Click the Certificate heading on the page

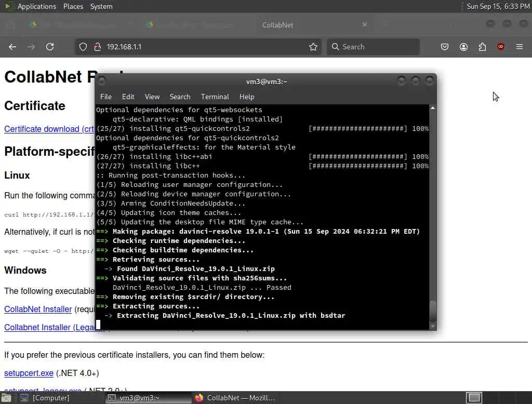pos(35,106)
